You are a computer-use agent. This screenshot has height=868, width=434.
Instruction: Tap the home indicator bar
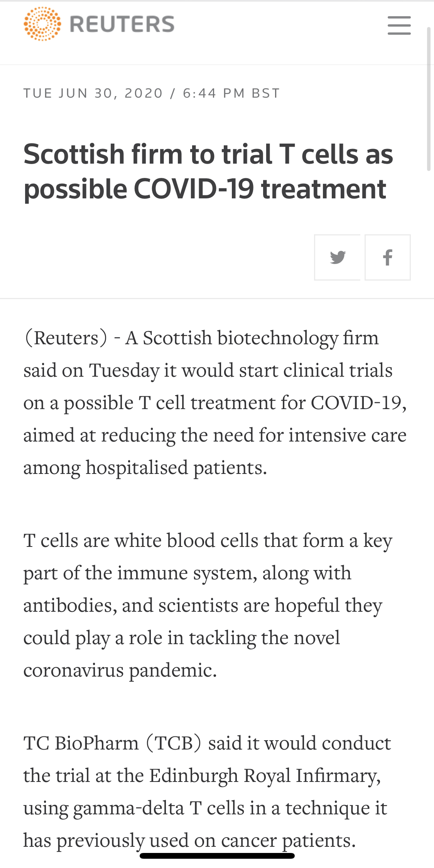217,856
